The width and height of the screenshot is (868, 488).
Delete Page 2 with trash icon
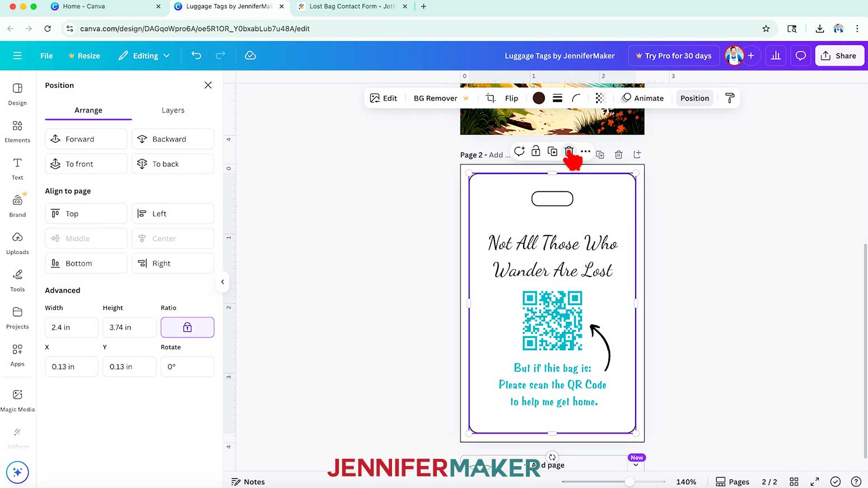click(618, 154)
